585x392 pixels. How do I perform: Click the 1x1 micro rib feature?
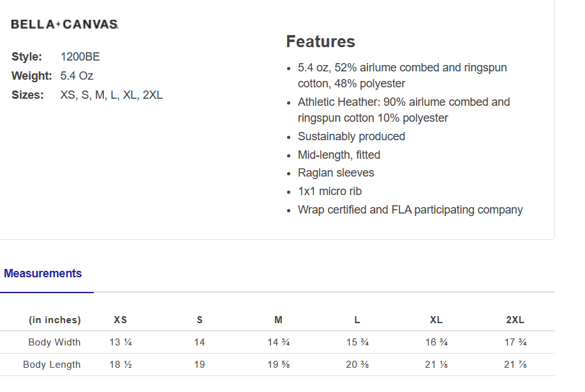(x=330, y=191)
